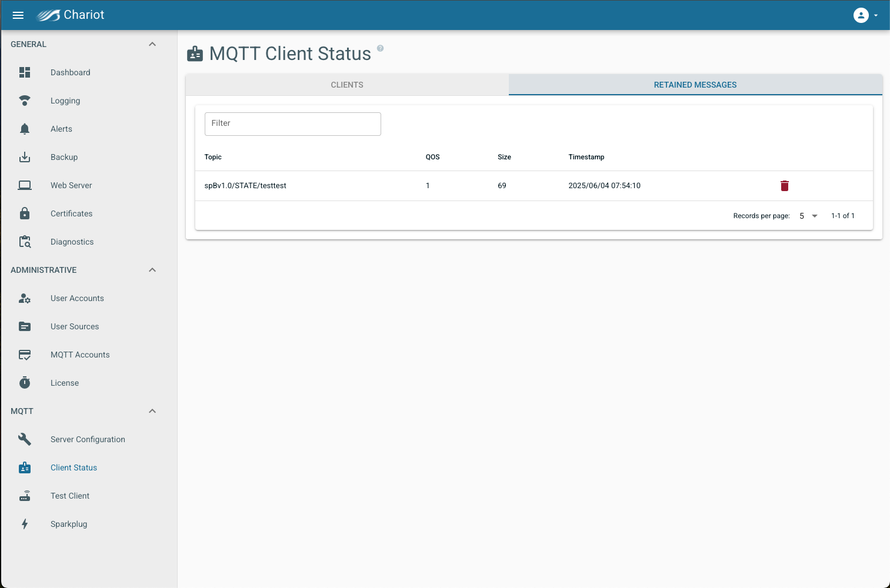Viewport: 890px width, 588px height.
Task: Sort by Size column header
Action: click(x=504, y=157)
